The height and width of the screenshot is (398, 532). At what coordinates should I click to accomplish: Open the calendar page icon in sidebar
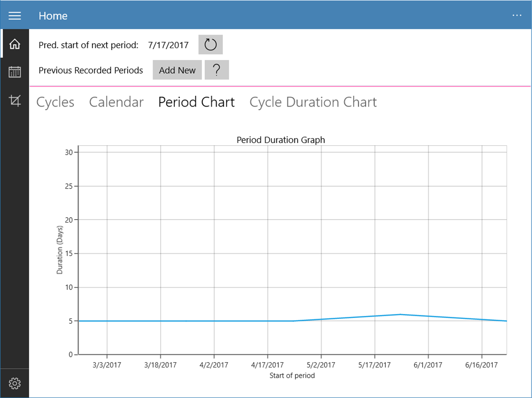click(15, 72)
